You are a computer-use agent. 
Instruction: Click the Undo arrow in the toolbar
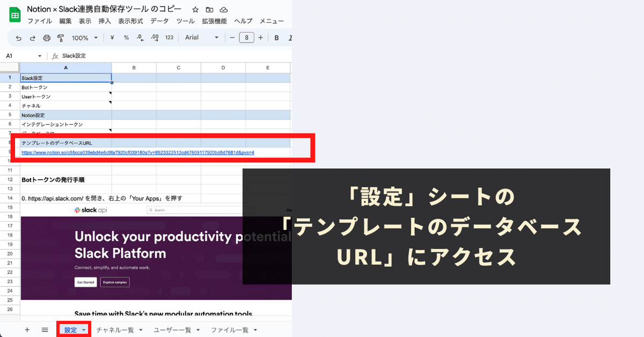[x=19, y=38]
